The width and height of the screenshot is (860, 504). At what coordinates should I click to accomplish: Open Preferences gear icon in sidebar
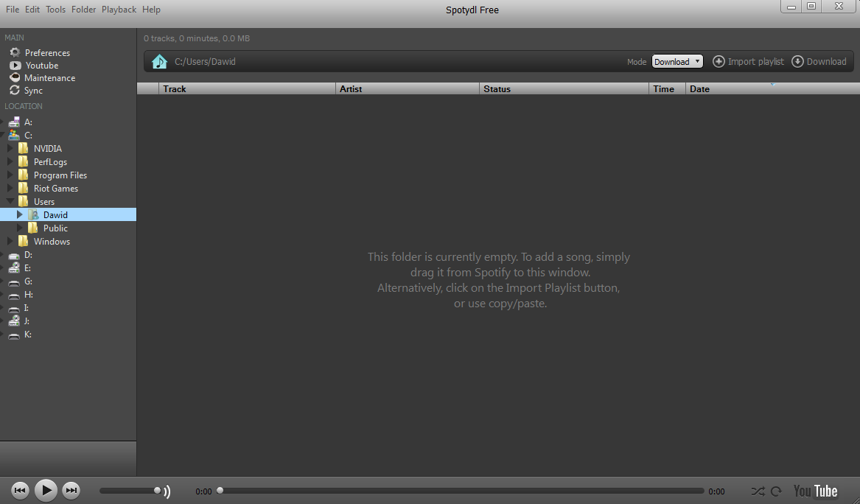[15, 52]
